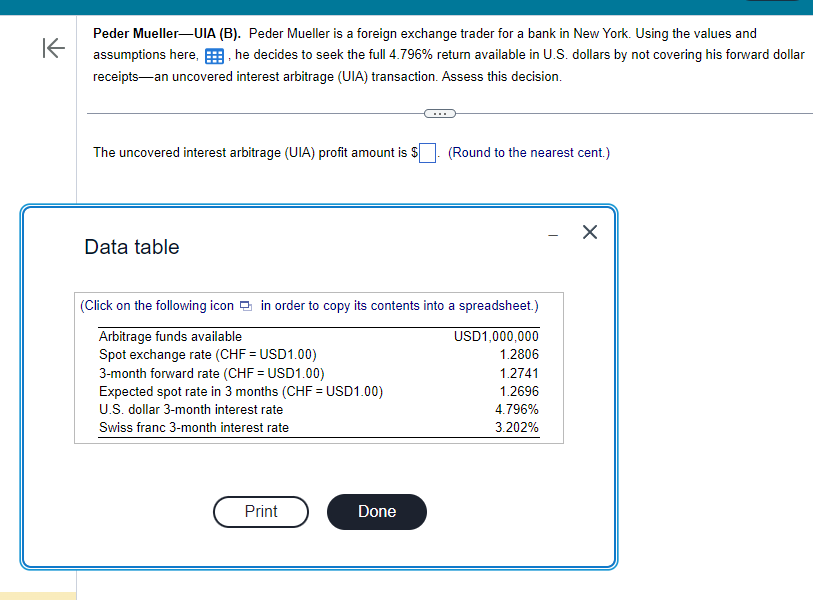Close the Data table popup with the X
This screenshot has width=813, height=600.
[x=589, y=231]
